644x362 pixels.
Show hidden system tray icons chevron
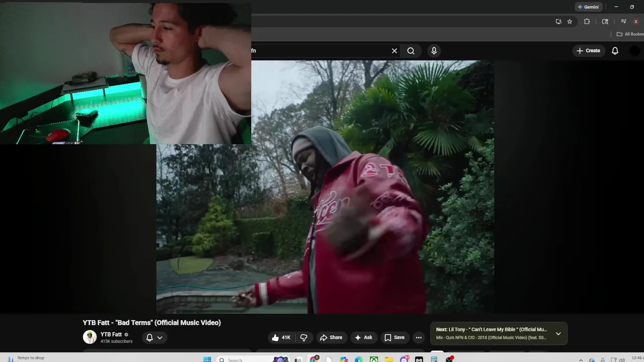coord(581,360)
